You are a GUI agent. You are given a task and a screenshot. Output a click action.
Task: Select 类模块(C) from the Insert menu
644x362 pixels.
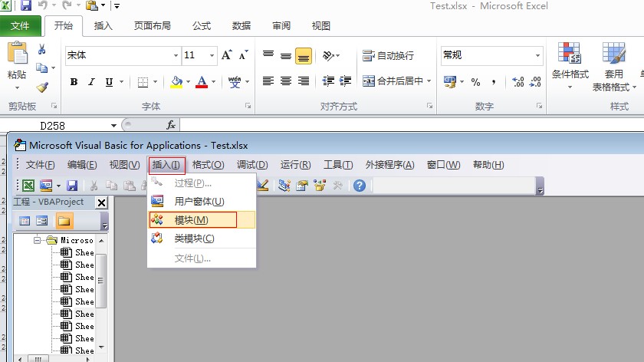tap(201, 239)
